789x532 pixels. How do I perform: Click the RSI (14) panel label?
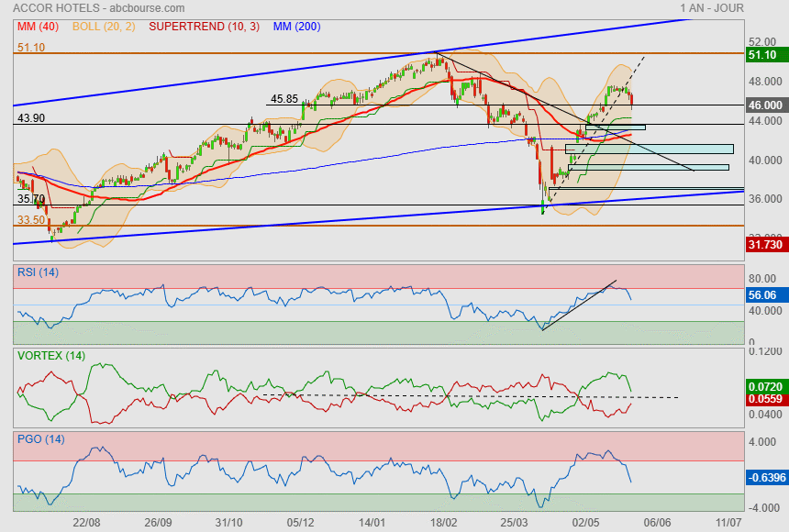[38, 272]
